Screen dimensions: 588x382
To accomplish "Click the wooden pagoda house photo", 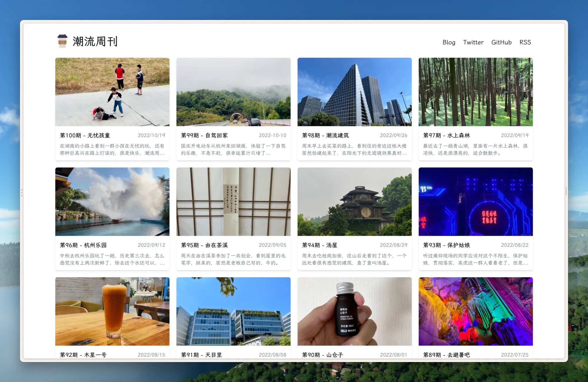I will [355, 202].
